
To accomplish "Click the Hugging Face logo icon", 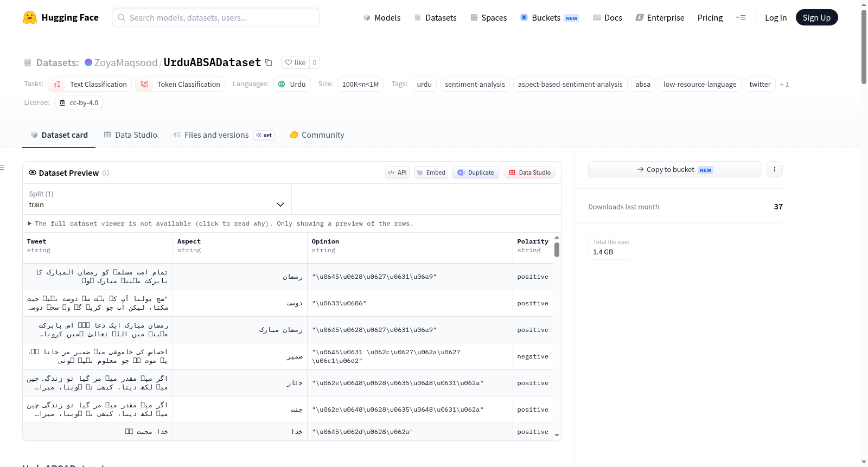I will [x=30, y=17].
